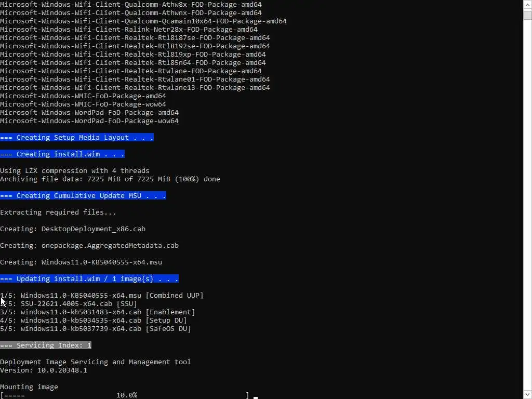Click the 5/5 kb5037739 SafeOS DU line
Screen dimensions: 532x399
pyautogui.click(x=96, y=329)
